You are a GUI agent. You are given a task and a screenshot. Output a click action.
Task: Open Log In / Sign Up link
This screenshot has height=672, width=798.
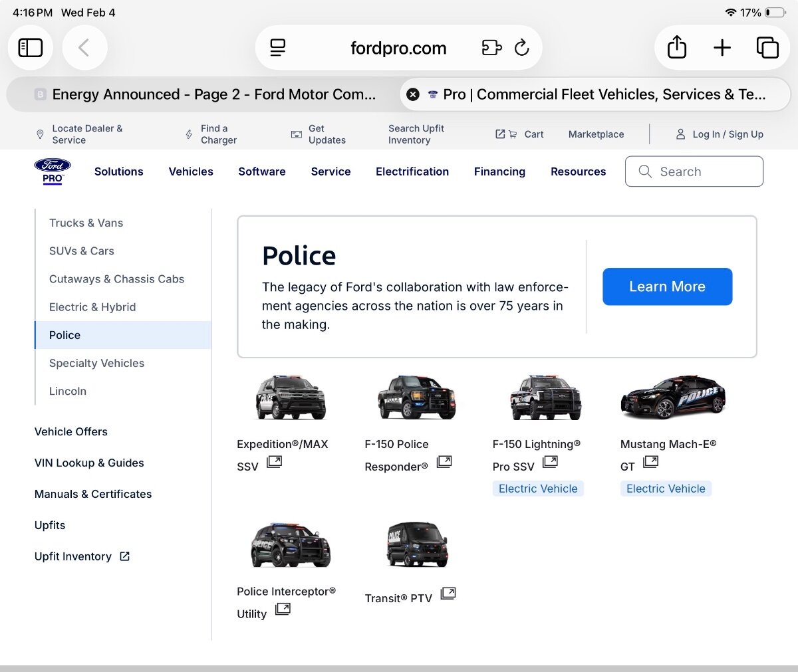point(720,134)
